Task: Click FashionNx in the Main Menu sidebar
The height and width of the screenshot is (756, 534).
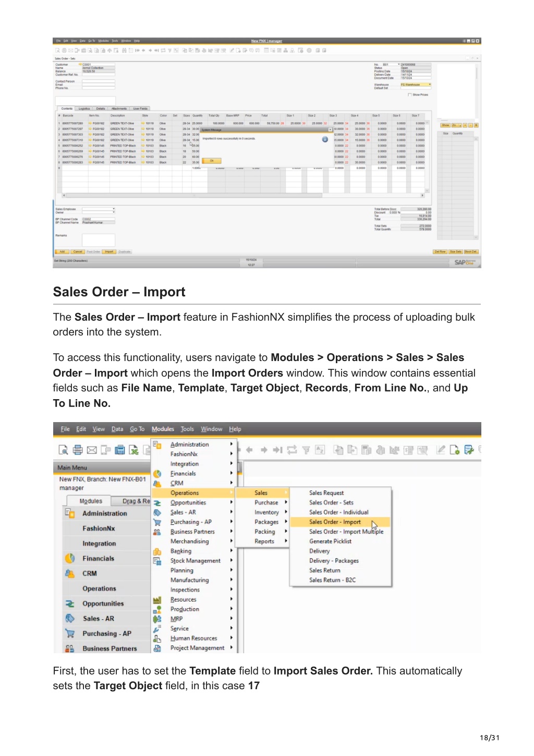Action: pos(99,528)
